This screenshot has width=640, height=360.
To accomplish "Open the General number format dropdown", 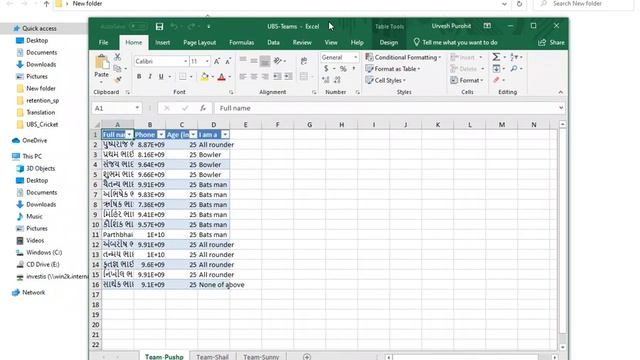I will 356,57.
